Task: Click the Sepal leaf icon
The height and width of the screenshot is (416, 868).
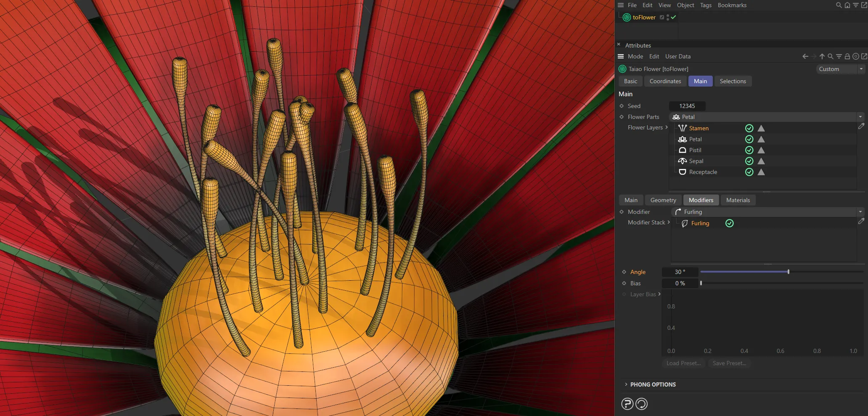Action: (x=682, y=161)
